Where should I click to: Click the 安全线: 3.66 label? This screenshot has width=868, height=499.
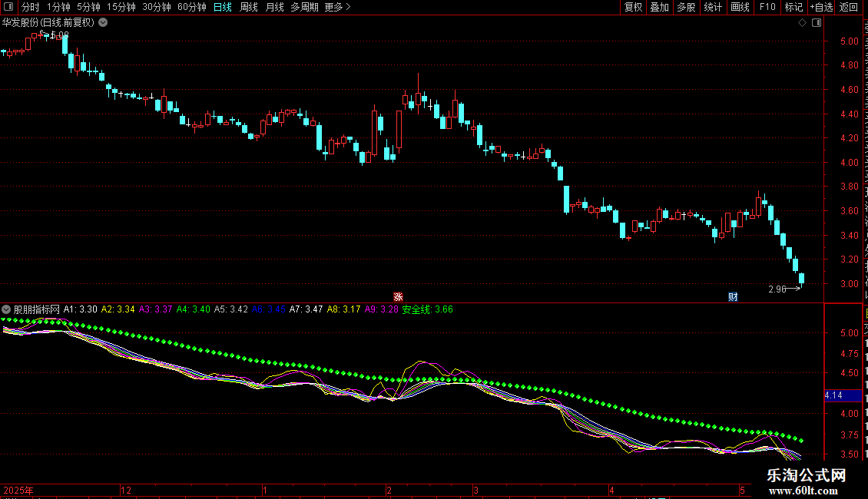[x=427, y=309]
